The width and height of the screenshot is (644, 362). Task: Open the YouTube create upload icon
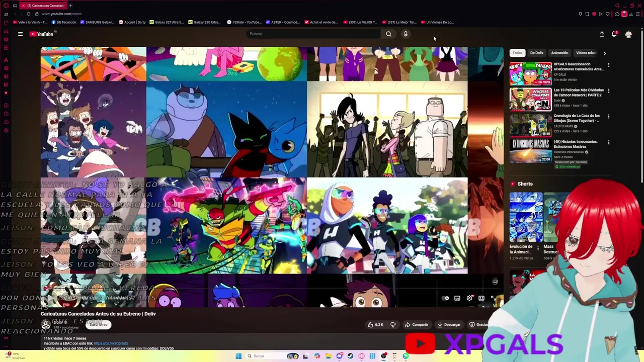tap(602, 34)
